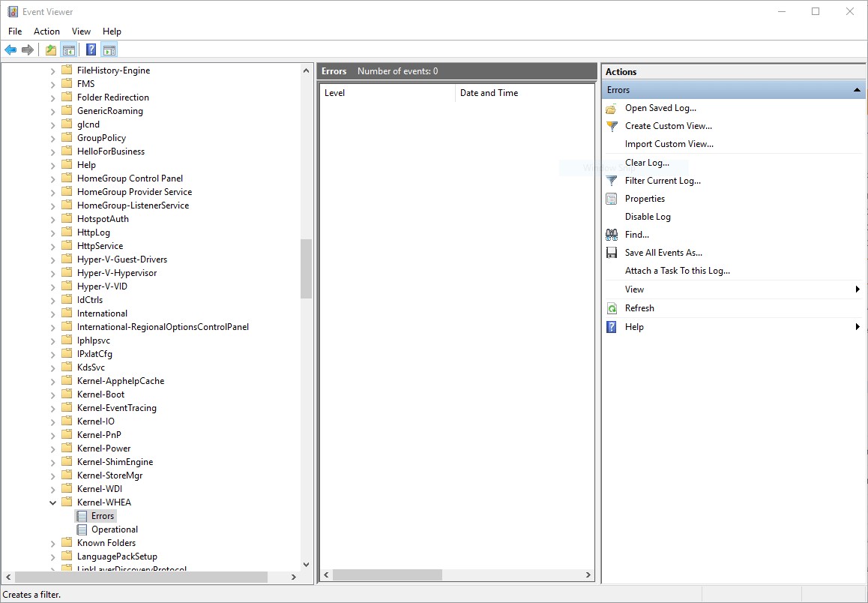The height and width of the screenshot is (603, 868).
Task: Toggle the Show/Hide Action Pane toolbar icon
Action: point(109,49)
